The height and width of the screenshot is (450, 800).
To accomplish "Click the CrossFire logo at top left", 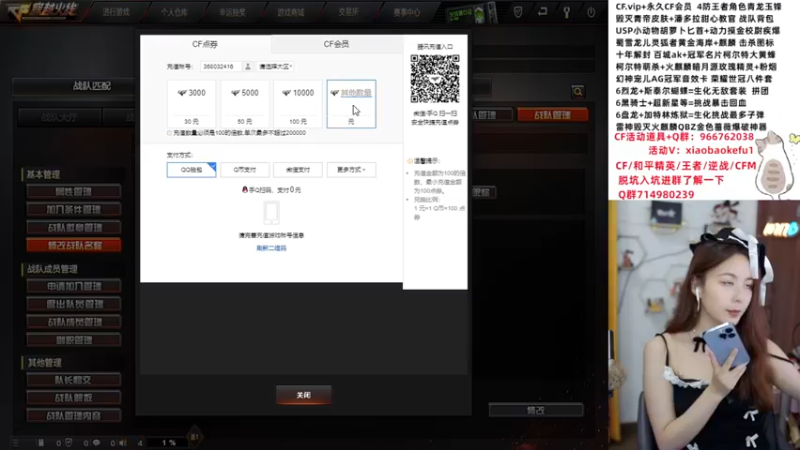I will tap(42, 12).
